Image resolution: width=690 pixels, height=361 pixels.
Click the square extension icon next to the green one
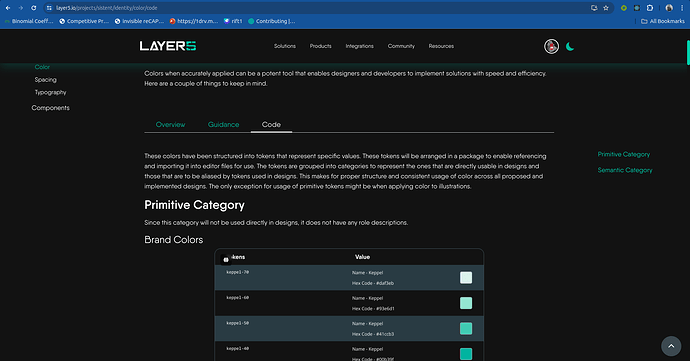pyautogui.click(x=637, y=8)
